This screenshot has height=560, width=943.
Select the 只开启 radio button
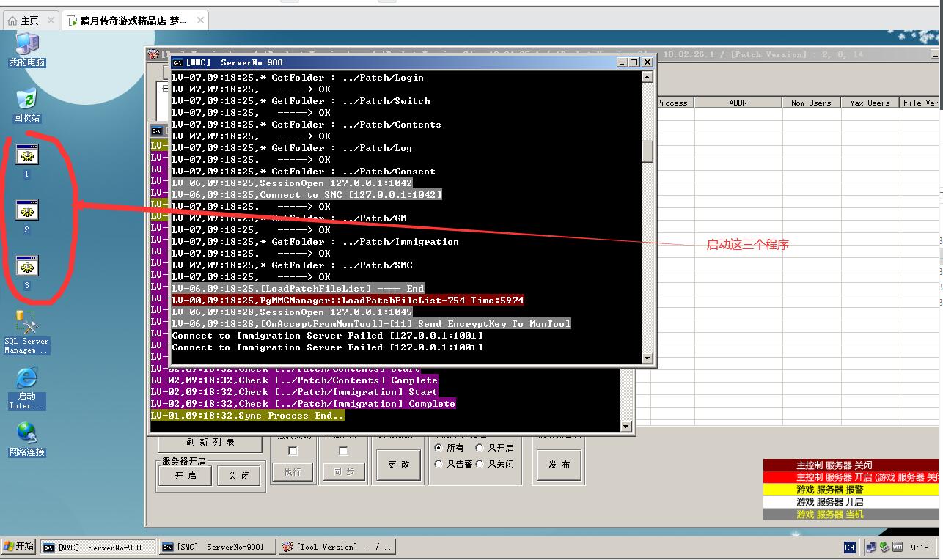tap(480, 448)
